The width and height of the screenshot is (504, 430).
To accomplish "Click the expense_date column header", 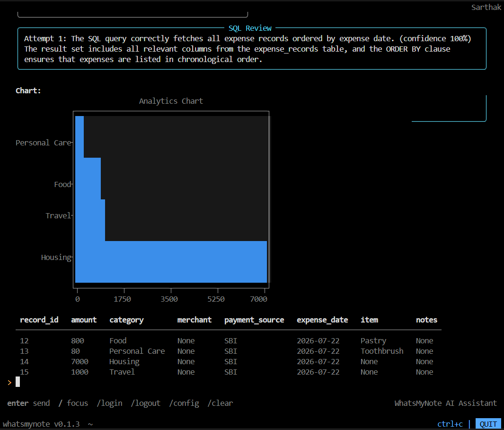I will click(x=322, y=320).
